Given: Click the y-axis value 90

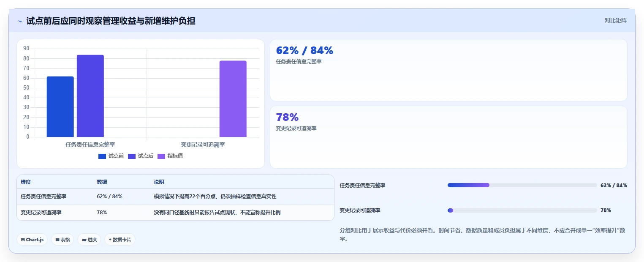Looking at the screenshot, I should click(26, 49).
